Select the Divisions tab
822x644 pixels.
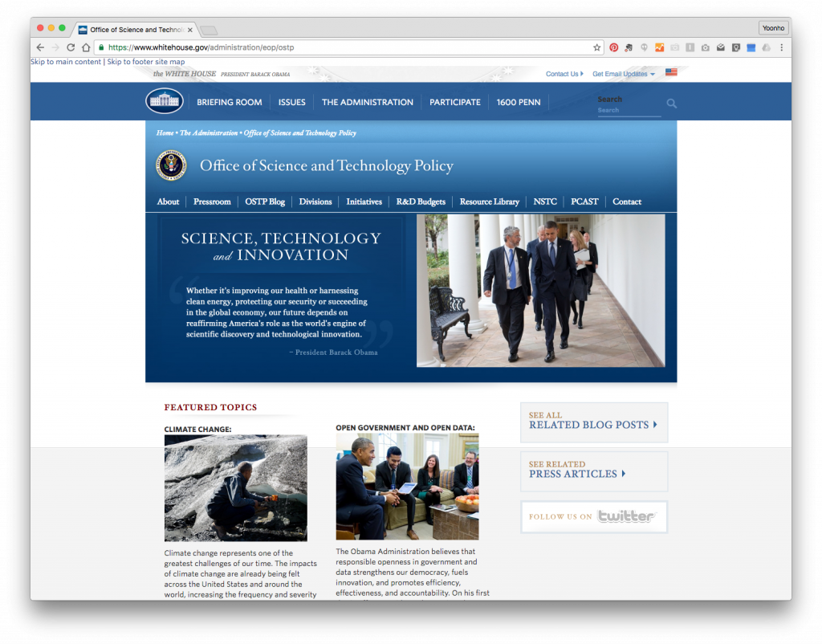315,202
